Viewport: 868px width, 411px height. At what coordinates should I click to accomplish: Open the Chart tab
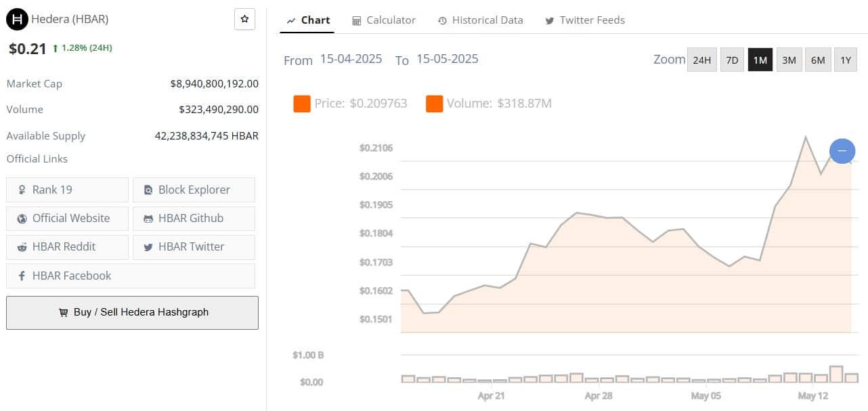pyautogui.click(x=308, y=20)
